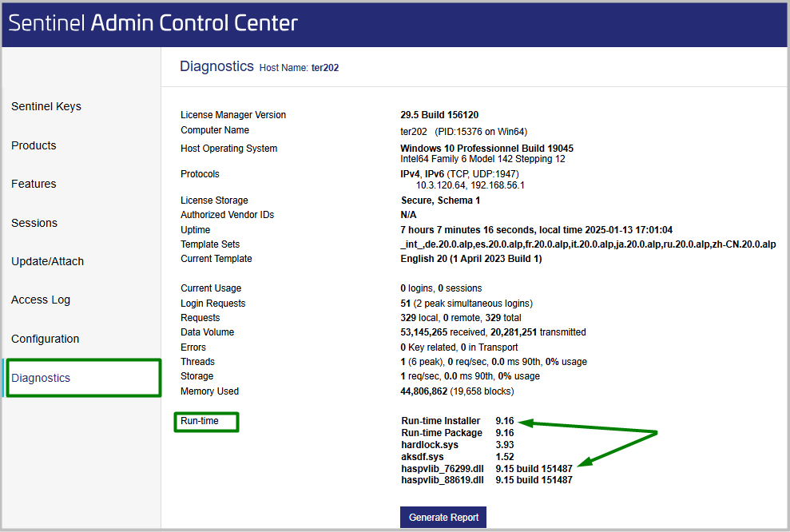Click the hardlock.sys entry
Screen dimensions: 790x532
pyautogui.click(x=430, y=445)
